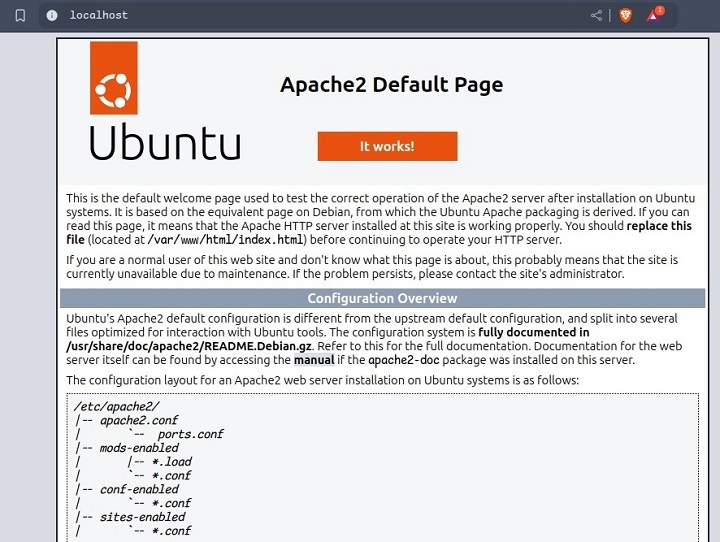
Task: Open the "manual" link
Action: click(313, 360)
